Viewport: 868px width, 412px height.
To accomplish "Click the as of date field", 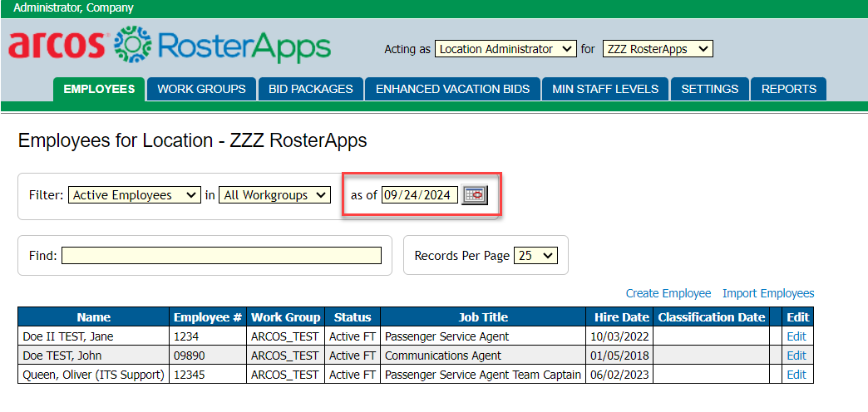I will (x=420, y=195).
